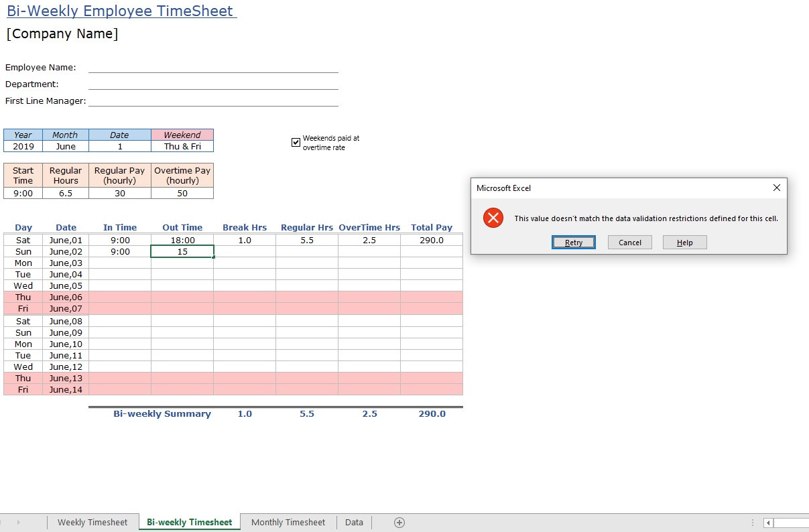Select the June,03 date cell

click(66, 263)
